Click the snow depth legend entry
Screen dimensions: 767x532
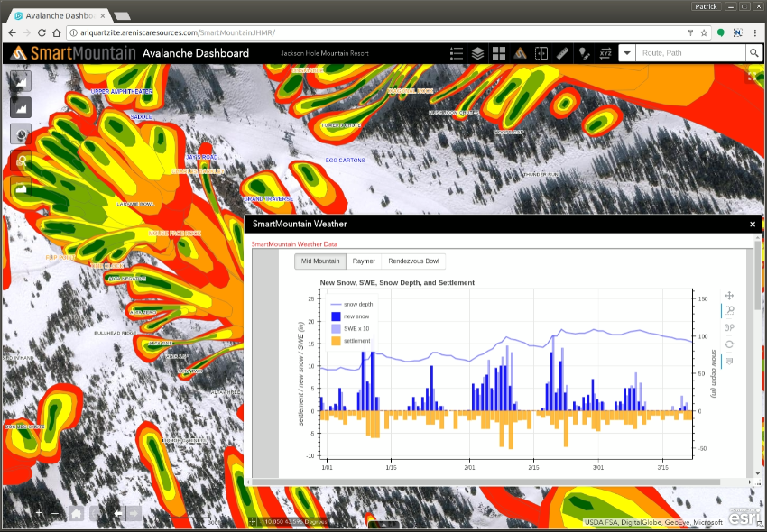(352, 304)
